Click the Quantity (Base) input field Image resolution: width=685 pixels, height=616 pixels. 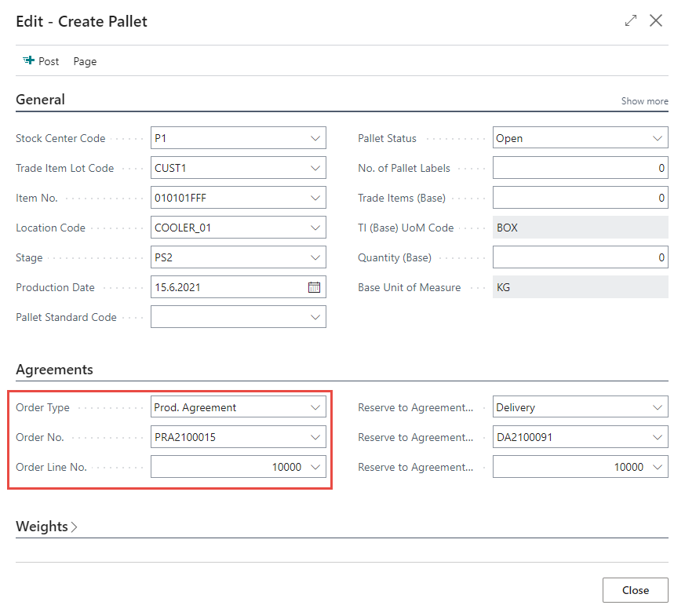(580, 257)
